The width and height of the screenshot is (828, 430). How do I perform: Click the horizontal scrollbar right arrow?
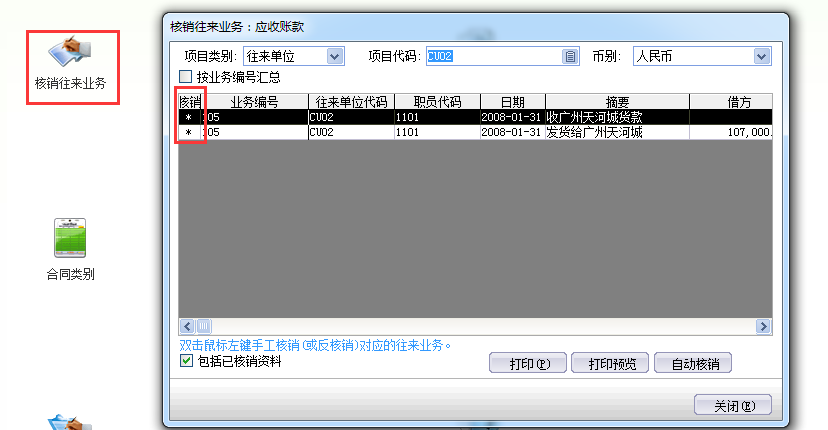point(764,326)
